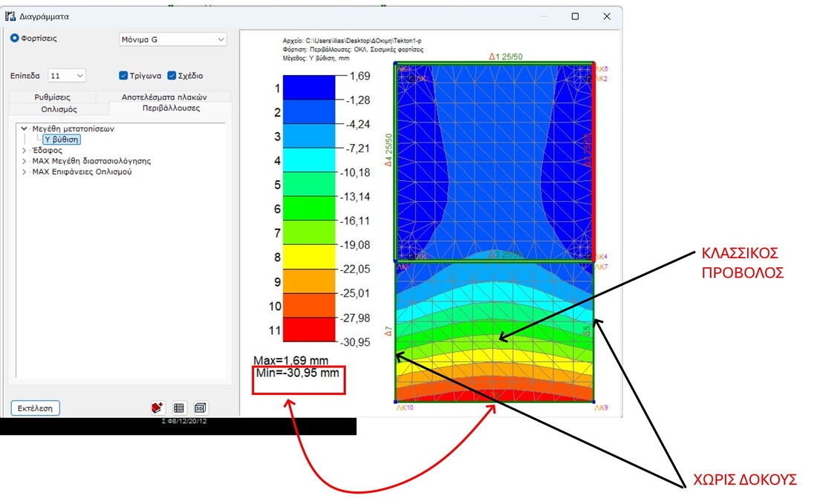The height and width of the screenshot is (504, 817).
Task: Uncheck the Τρίγωνα checkbox
Action: pyautogui.click(x=124, y=76)
